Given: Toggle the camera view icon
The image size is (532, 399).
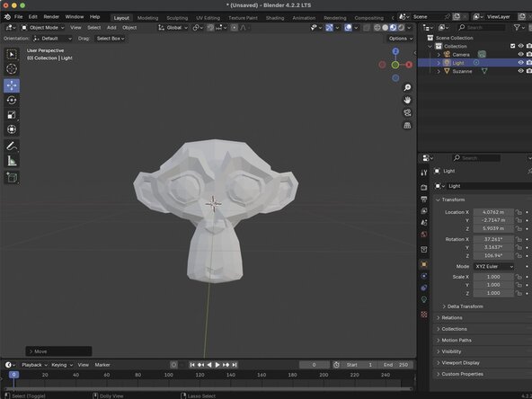Looking at the screenshot, I should (407, 112).
